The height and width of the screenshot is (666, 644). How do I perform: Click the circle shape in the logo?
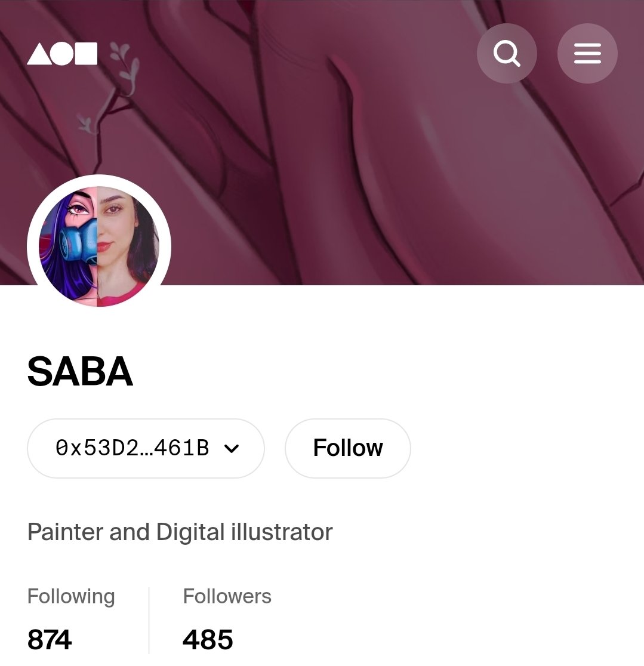[62, 54]
